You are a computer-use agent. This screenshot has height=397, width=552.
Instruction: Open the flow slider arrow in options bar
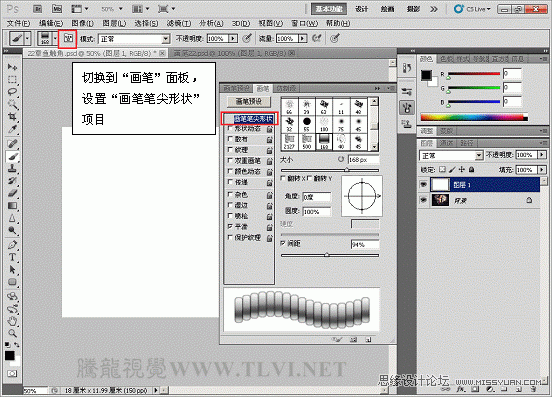(302, 38)
